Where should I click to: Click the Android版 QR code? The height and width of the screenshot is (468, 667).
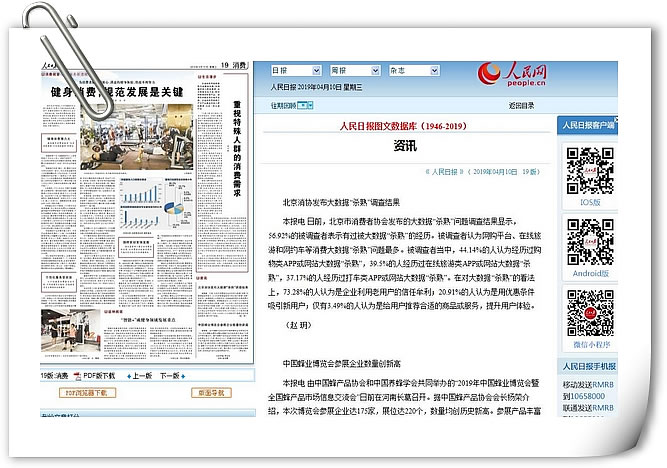(590, 242)
